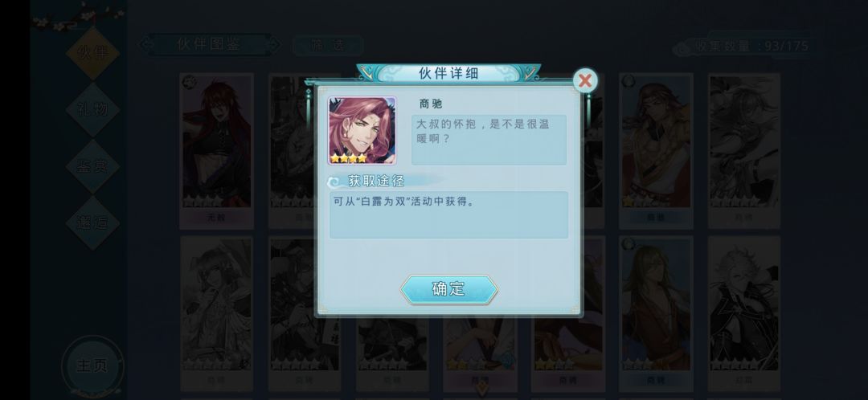
Task: Open the first-row card second from right
Action: pos(656,150)
